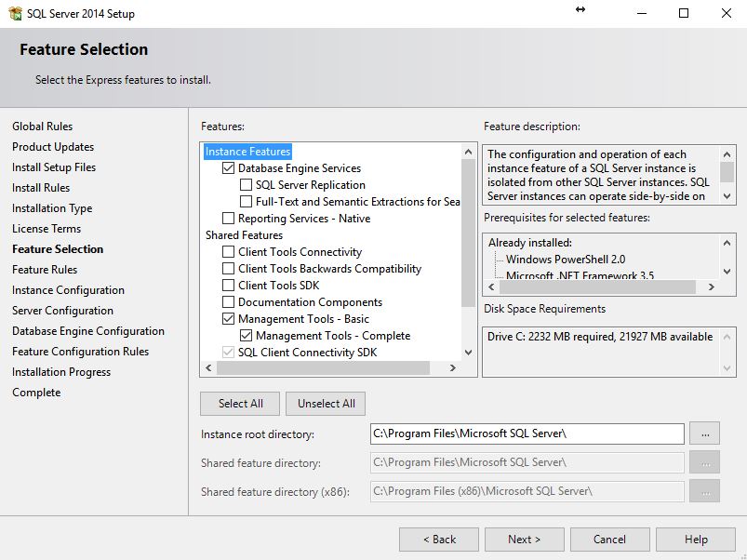
Task: Check Client Tools Backwards Compatibility
Action: pos(228,269)
